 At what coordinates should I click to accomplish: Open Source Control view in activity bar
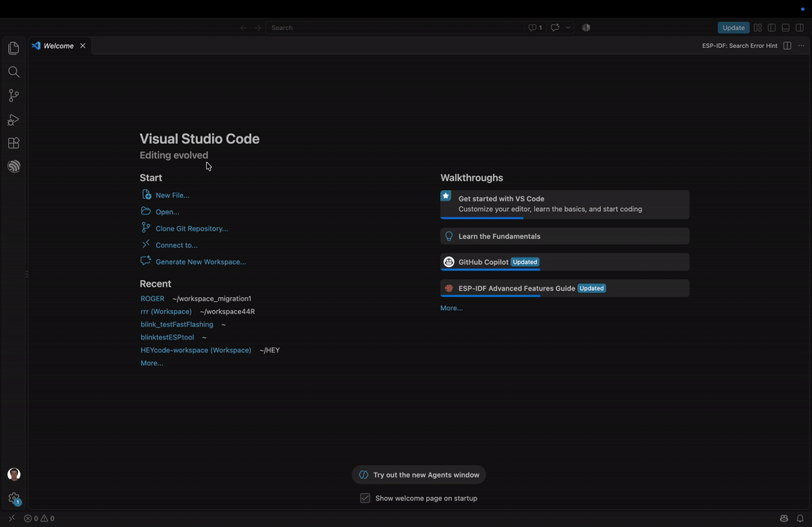pyautogui.click(x=14, y=96)
